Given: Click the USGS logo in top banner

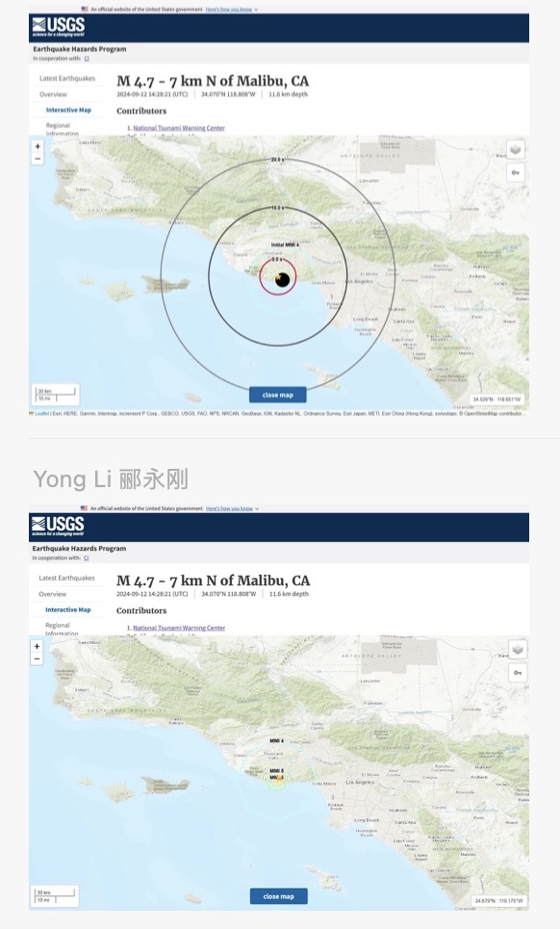Looking at the screenshot, I should [x=58, y=27].
